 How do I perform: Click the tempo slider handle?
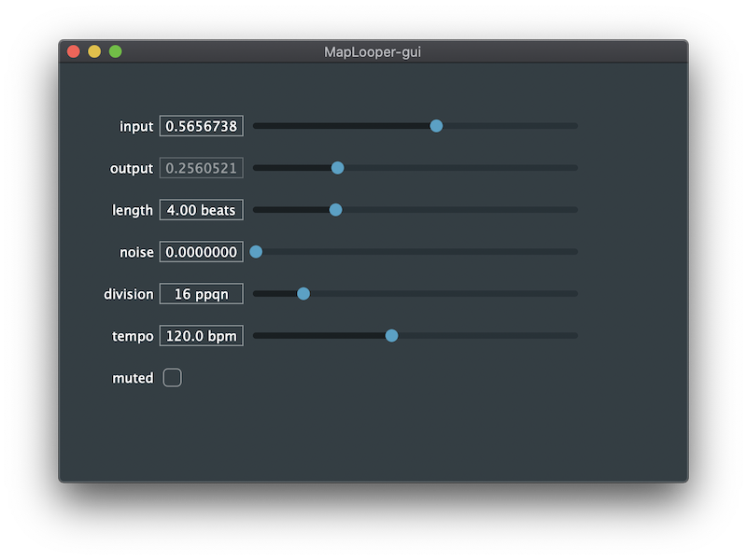click(x=391, y=336)
